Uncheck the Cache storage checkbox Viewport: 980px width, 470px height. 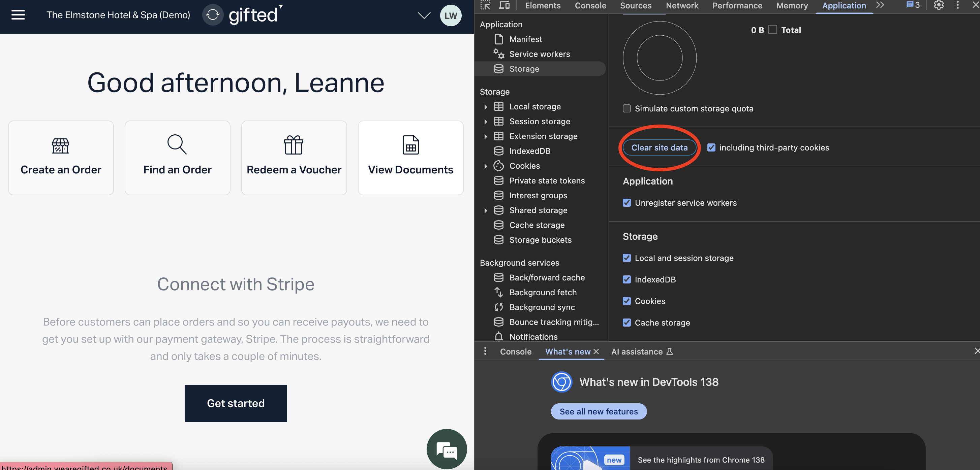[x=626, y=323]
